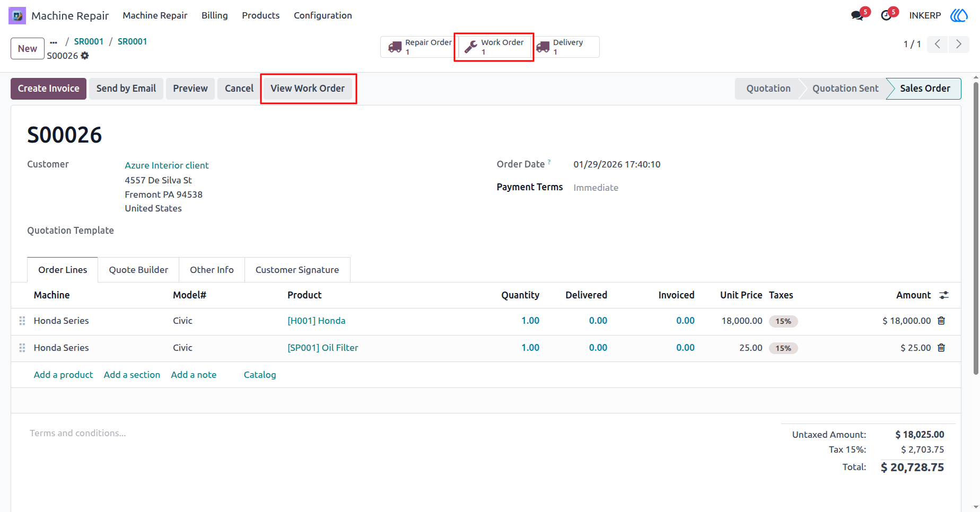The height and width of the screenshot is (512, 980).
Task: Click the Payment Terms Immediate field
Action: 596,188
